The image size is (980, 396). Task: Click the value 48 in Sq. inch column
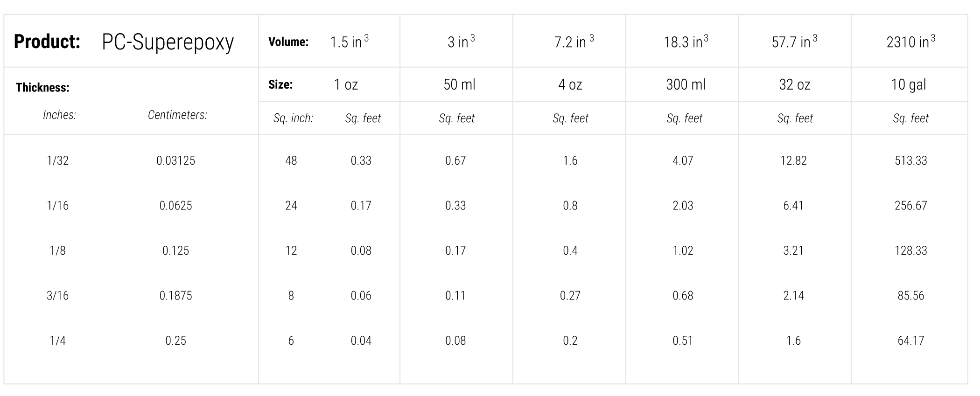point(291,160)
